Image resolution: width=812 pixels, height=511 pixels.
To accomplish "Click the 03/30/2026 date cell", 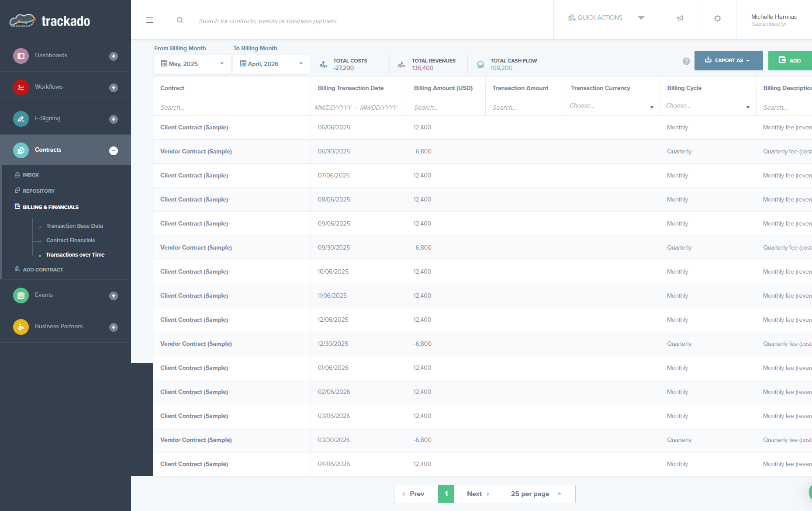I will point(334,440).
